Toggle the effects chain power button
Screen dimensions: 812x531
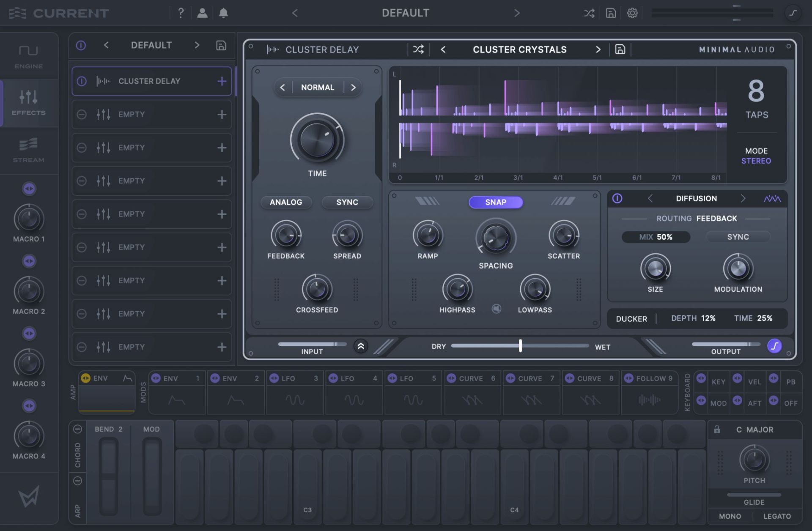(x=81, y=45)
